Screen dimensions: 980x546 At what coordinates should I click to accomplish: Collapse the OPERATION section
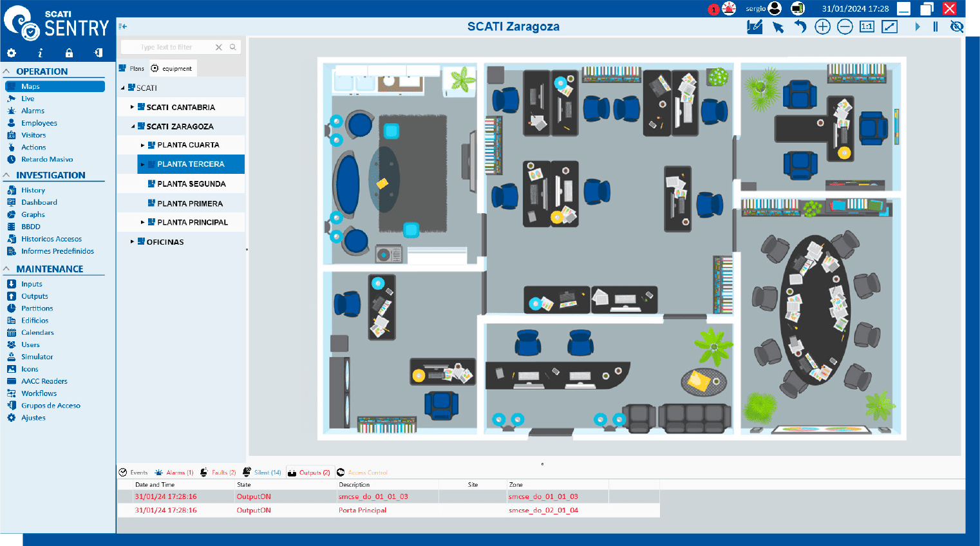(6, 71)
